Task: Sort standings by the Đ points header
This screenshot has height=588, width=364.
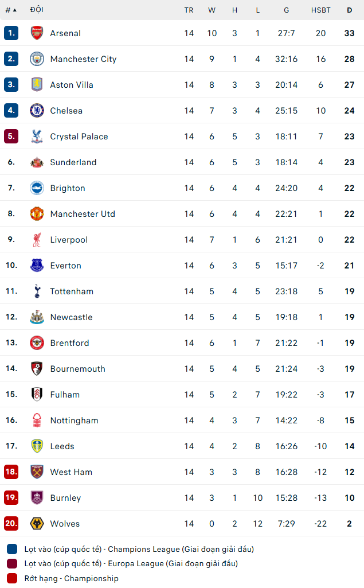Action: coord(349,10)
